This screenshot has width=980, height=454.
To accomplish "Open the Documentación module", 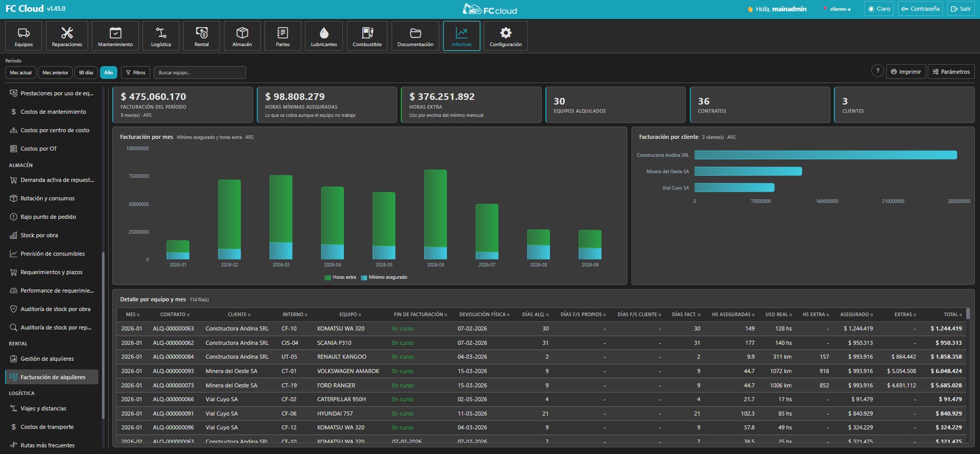I will (x=415, y=36).
